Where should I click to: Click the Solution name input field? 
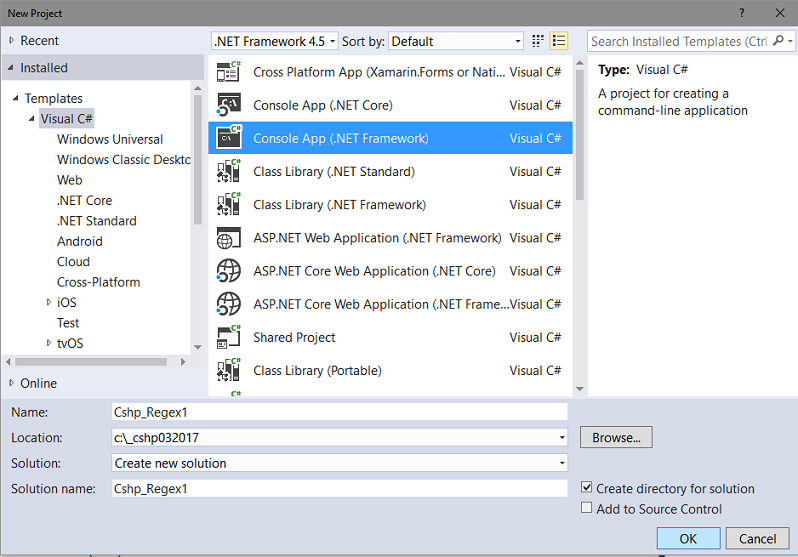339,488
